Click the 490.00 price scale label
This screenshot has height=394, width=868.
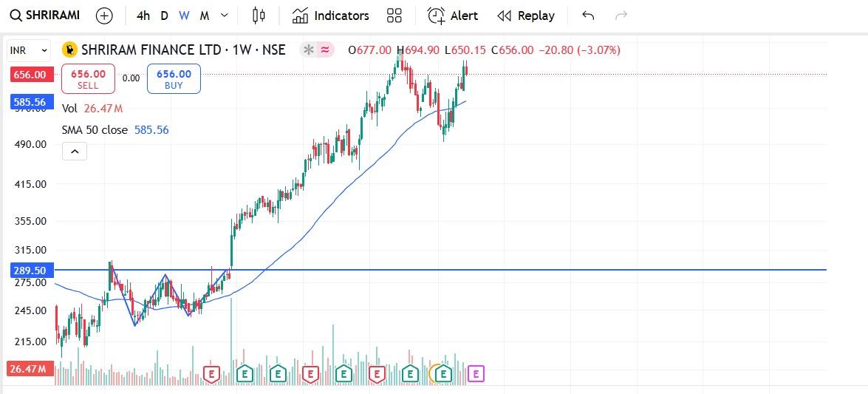[x=32, y=144]
